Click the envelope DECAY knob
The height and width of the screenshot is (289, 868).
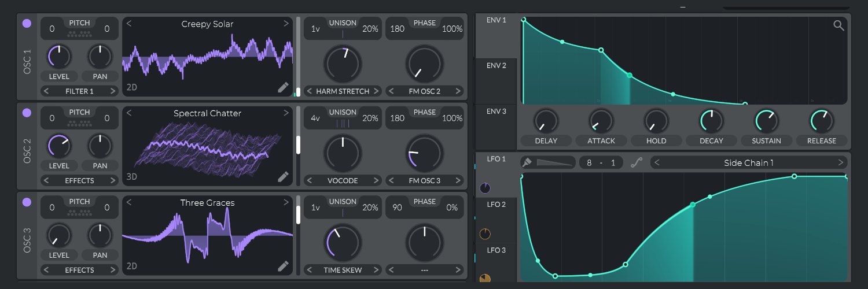[712, 121]
